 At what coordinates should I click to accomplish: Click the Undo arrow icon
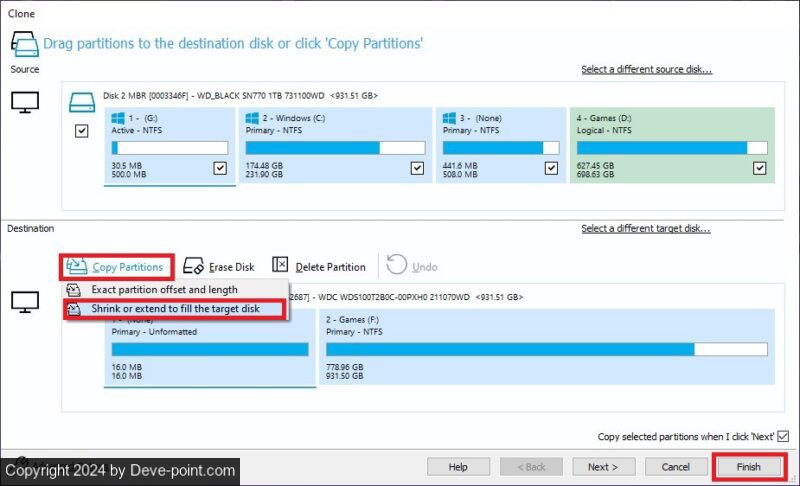point(397,266)
